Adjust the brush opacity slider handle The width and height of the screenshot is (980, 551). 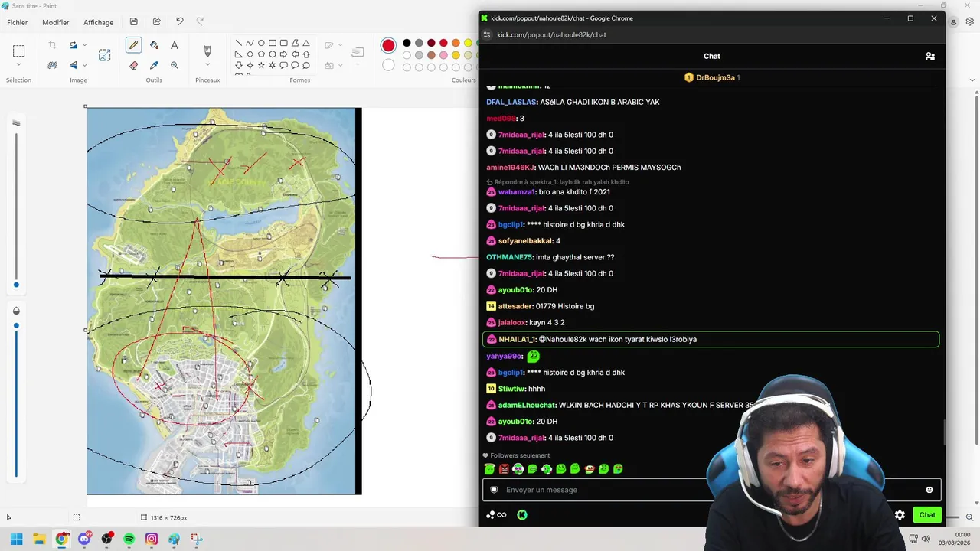click(x=16, y=326)
